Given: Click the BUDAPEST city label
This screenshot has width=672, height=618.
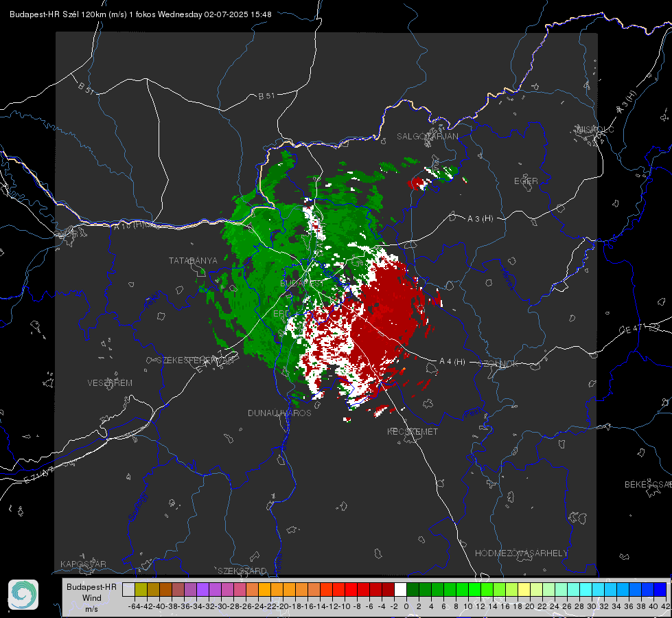Looking at the screenshot, I should tap(302, 283).
